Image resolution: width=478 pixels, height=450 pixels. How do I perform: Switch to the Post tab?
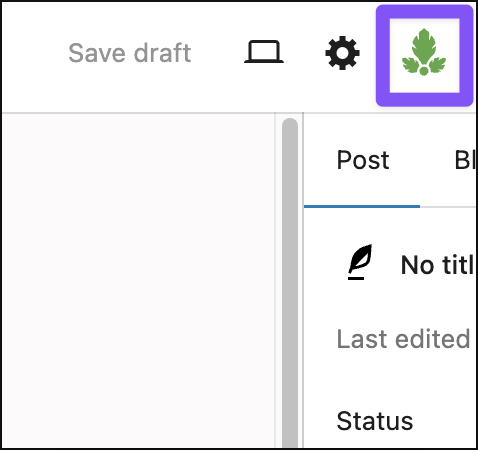tap(363, 161)
